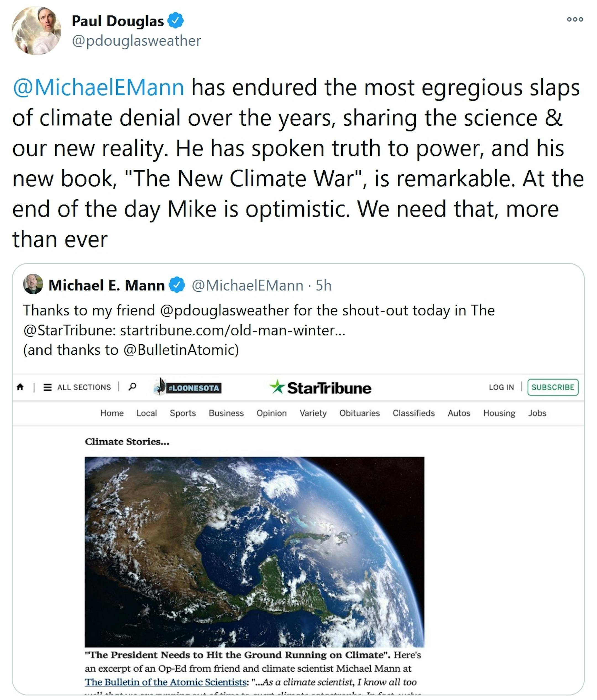Viewport: 597px width, 700px height.
Task: Click the Earth satellite image
Action: (254, 552)
